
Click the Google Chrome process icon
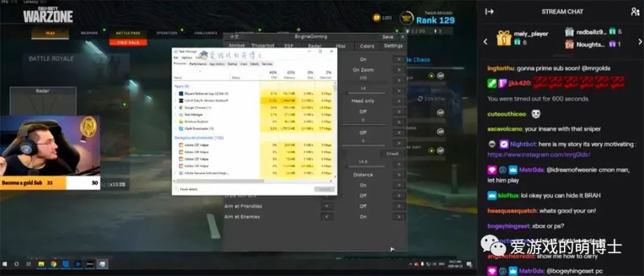coord(180,108)
